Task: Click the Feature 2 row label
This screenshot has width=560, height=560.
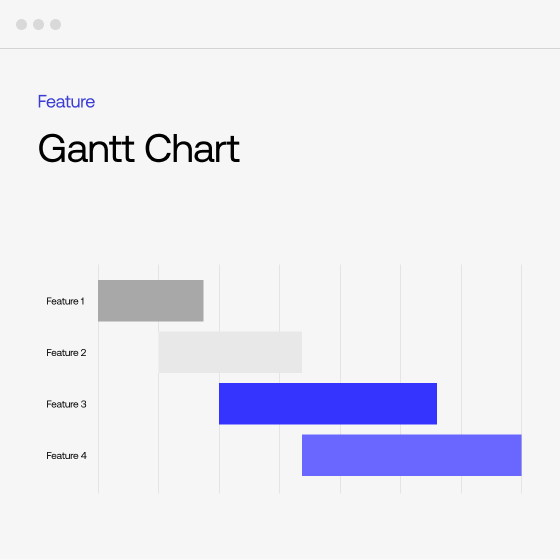Action: pos(66,352)
